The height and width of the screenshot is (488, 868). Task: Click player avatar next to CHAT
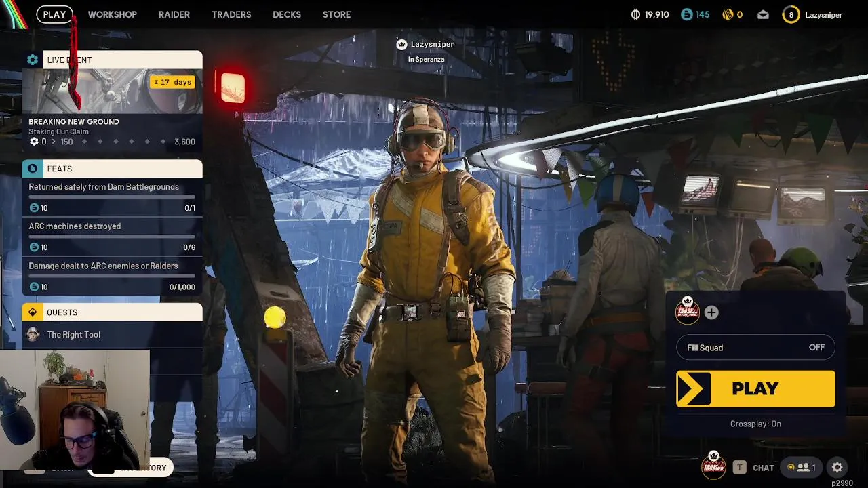(x=713, y=466)
